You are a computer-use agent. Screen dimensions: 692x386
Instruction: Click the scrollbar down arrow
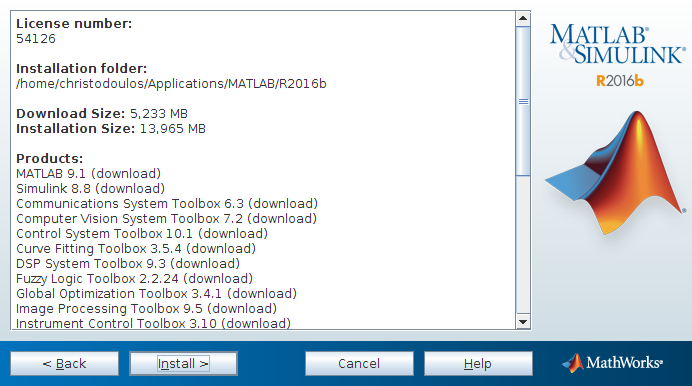[x=523, y=322]
